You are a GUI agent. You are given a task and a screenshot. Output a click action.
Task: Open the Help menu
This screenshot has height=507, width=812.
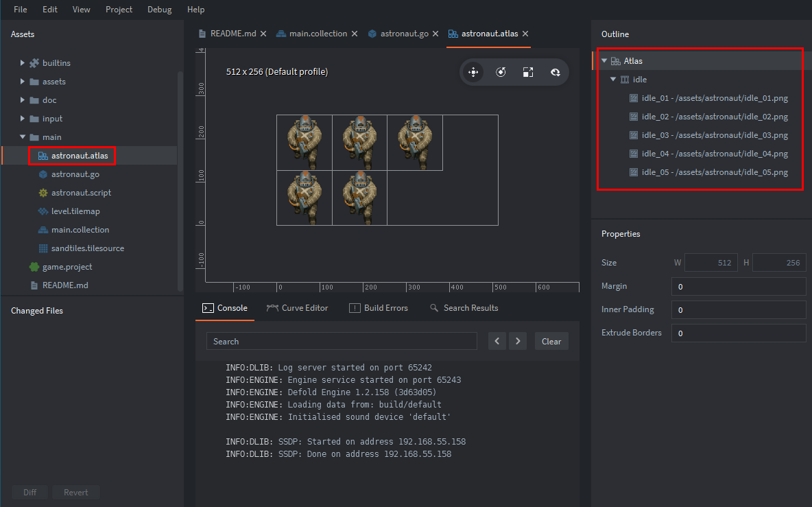click(x=195, y=10)
